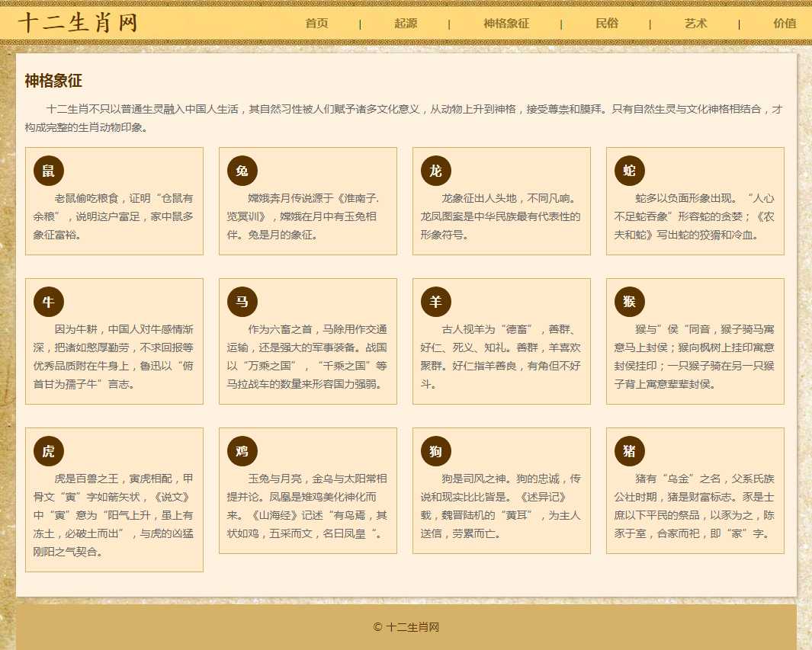812x650 pixels.
Task: Click the 鼠 (Rat) circular icon
Action: pyautogui.click(x=48, y=171)
